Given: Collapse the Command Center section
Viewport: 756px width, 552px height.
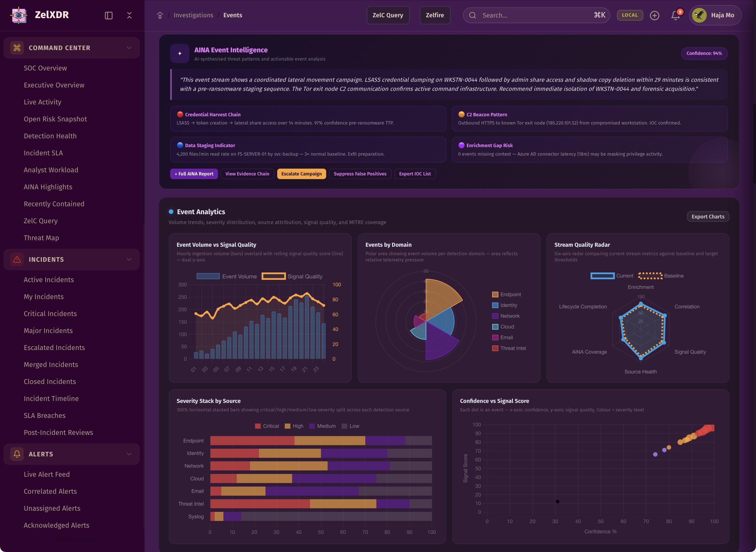Looking at the screenshot, I should tap(129, 48).
